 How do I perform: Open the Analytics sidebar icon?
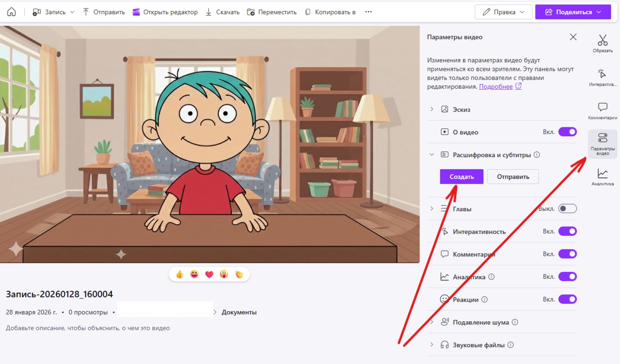click(602, 177)
